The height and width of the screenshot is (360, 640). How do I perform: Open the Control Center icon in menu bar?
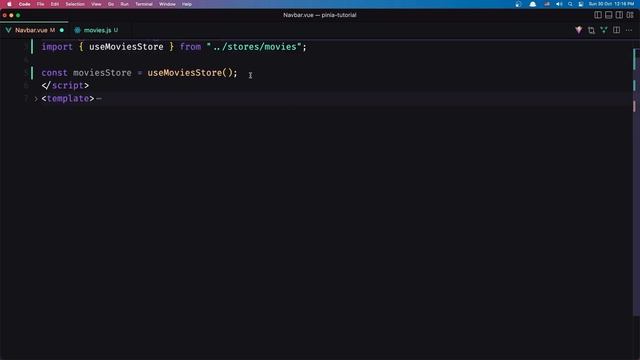click(581, 4)
